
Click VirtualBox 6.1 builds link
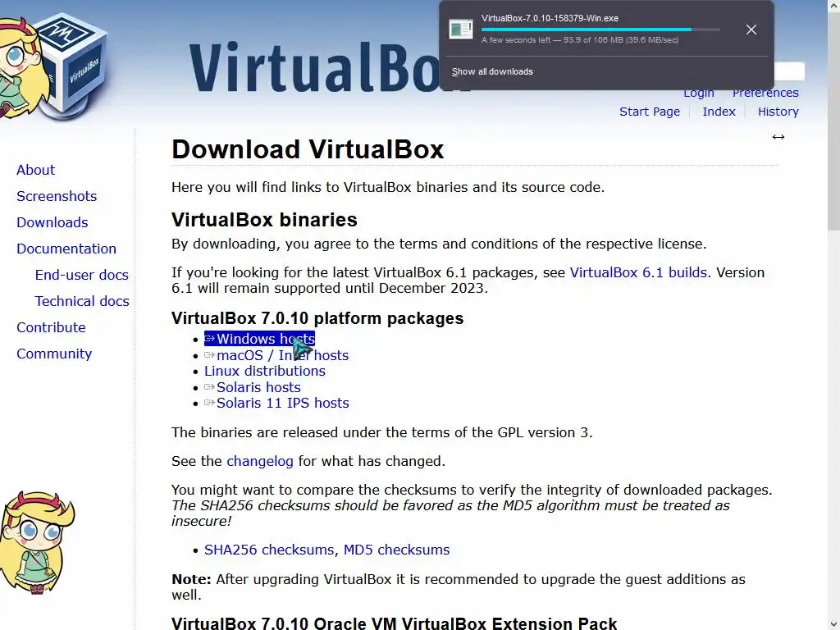[638, 272]
